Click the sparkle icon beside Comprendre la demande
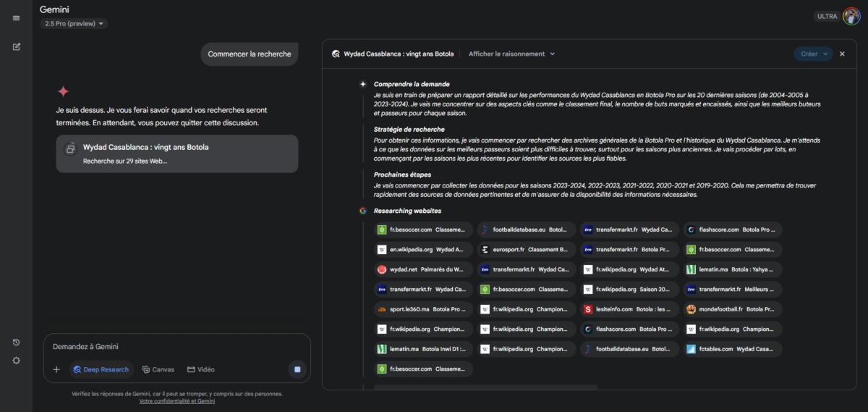 tap(363, 84)
